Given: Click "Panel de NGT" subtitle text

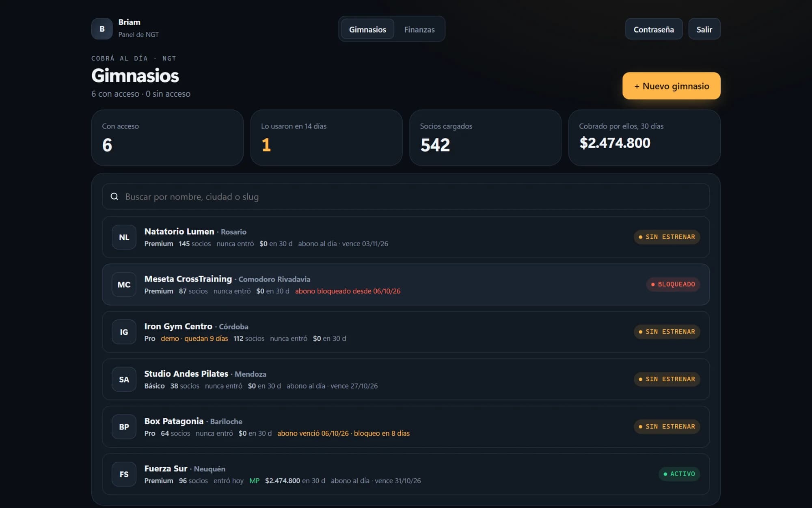Looking at the screenshot, I should coord(138,35).
